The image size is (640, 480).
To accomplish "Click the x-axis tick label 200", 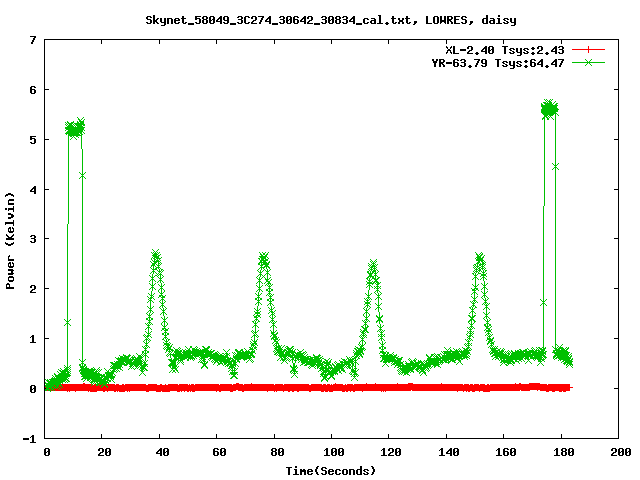I will coord(621,452).
